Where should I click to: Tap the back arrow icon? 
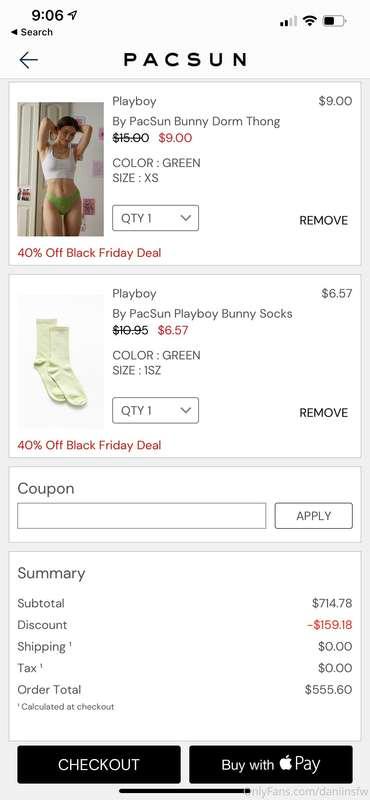pos(29,60)
